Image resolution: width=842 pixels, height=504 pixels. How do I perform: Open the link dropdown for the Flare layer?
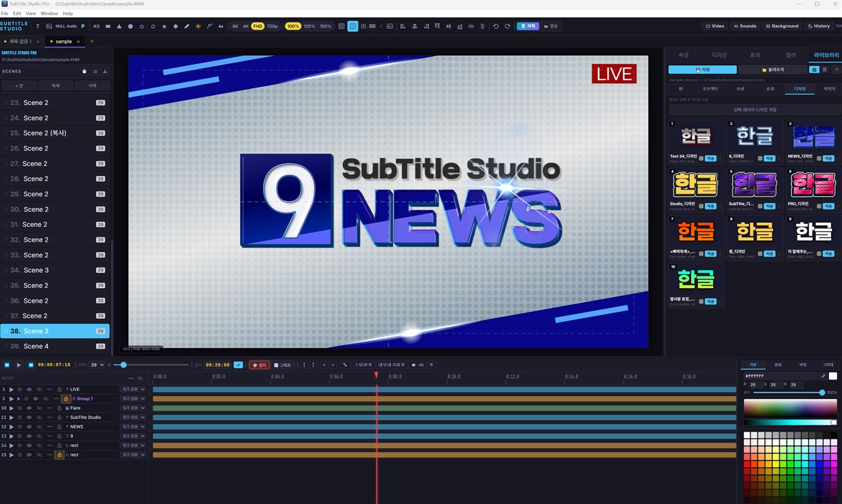[133, 408]
